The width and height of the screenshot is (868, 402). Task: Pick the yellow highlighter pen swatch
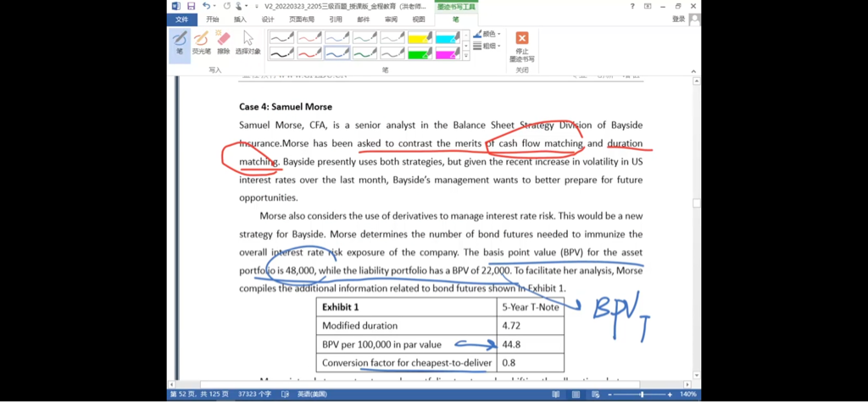point(420,37)
